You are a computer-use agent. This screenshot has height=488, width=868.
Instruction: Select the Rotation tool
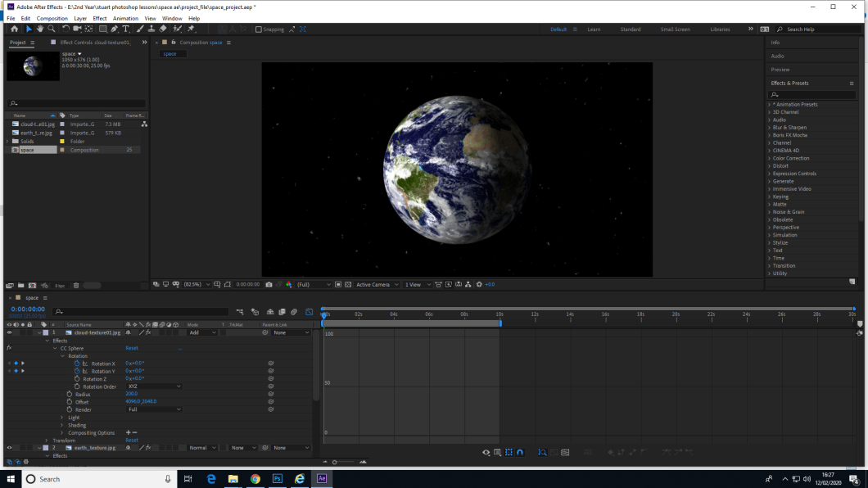66,29
